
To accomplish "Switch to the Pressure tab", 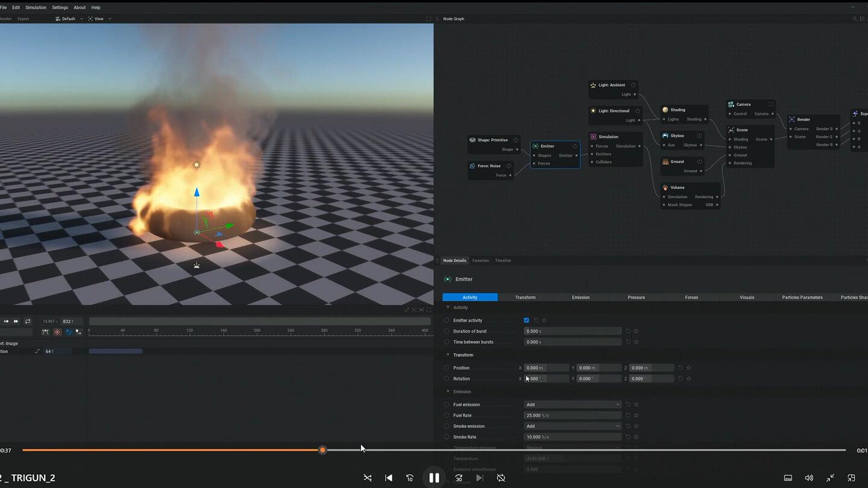I will (636, 297).
